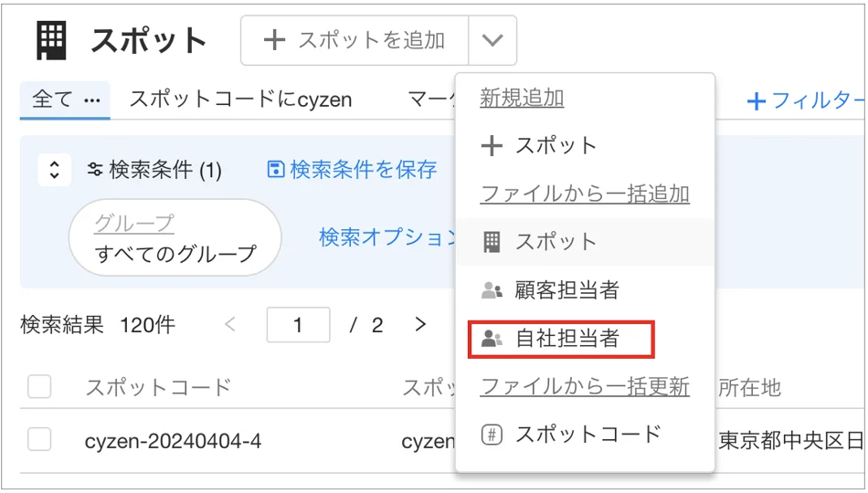This screenshot has width=868, height=493.
Task: Click 検索条件を保存 link
Action: tap(352, 169)
